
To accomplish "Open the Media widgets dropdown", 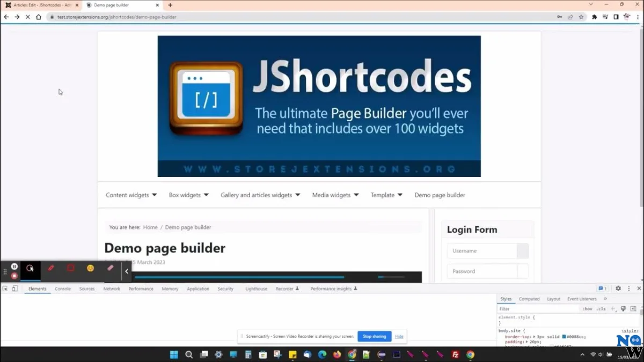I will (335, 195).
